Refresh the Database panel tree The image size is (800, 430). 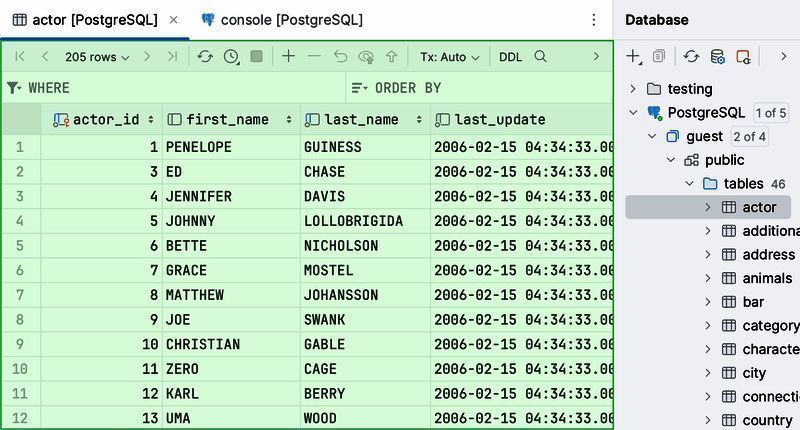(x=691, y=57)
